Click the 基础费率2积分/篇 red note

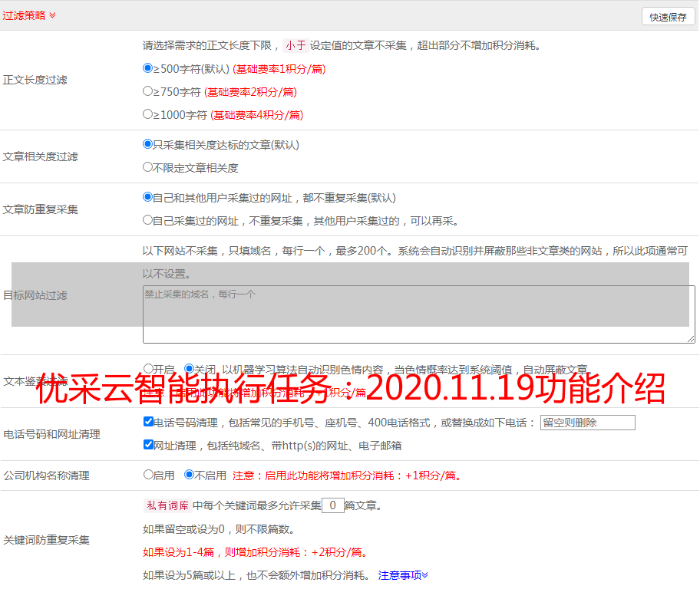point(250,92)
